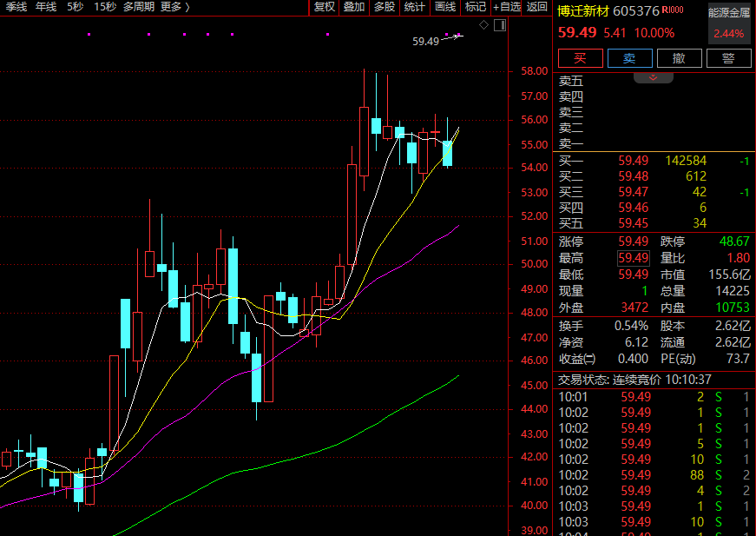This screenshot has height=536, width=756.
Task: Open the 更多 periods dropdown
Action: (x=174, y=7)
